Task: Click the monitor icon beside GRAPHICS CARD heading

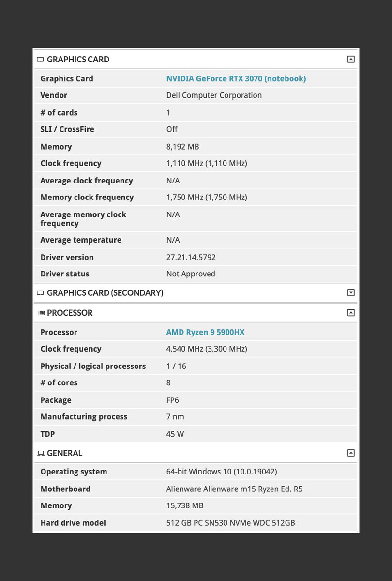Action: pos(40,60)
